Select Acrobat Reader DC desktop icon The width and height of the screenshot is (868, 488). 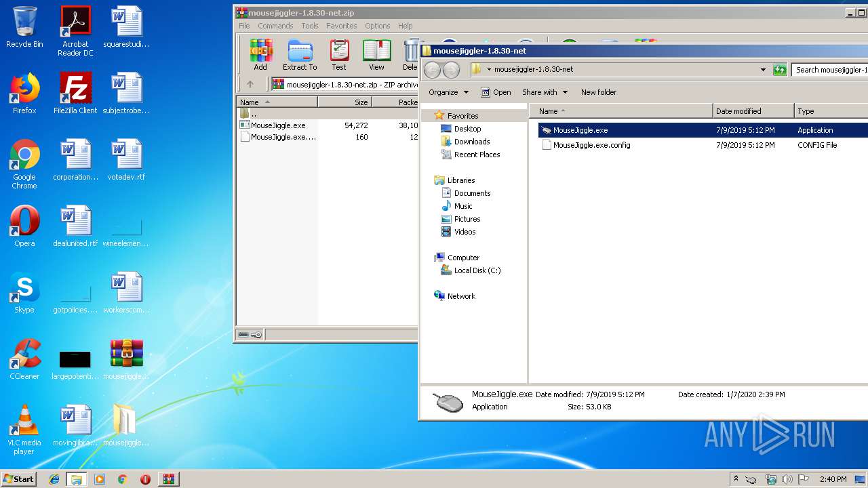click(x=75, y=31)
